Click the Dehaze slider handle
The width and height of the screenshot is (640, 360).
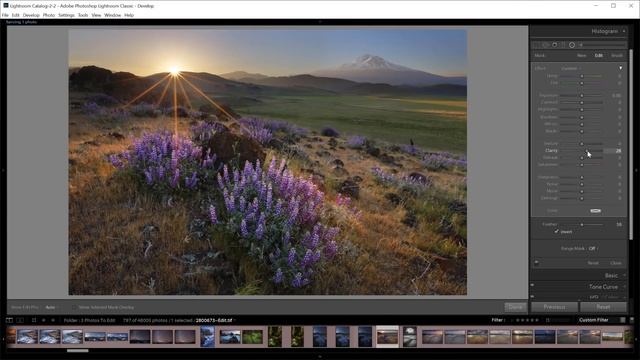point(582,158)
